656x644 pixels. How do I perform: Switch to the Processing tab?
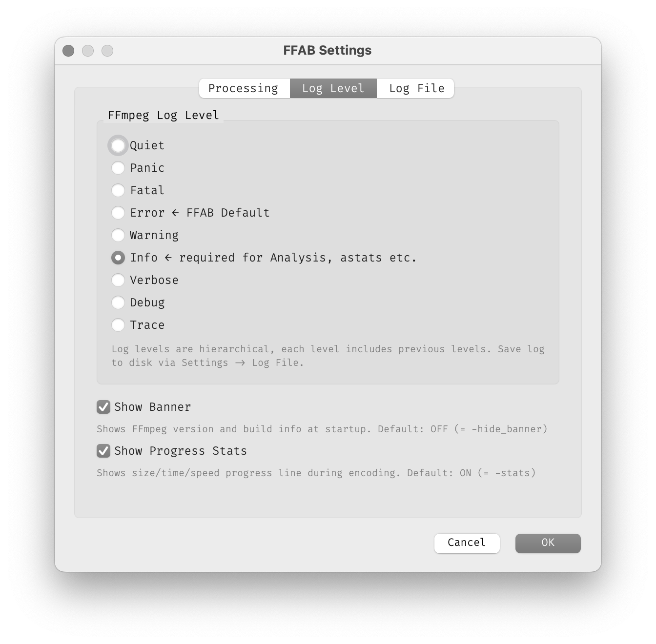coord(244,88)
